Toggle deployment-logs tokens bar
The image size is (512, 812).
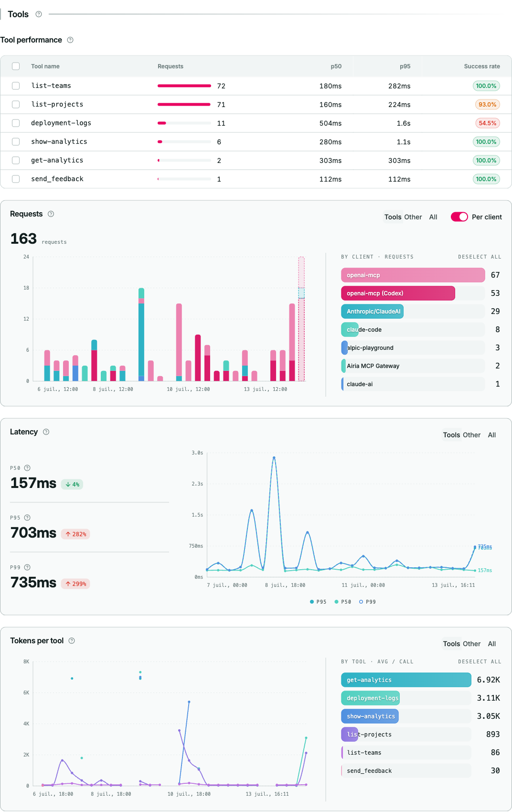click(406, 698)
